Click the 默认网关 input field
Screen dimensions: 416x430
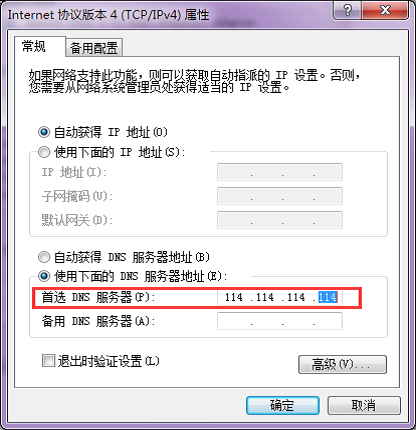[x=280, y=220]
